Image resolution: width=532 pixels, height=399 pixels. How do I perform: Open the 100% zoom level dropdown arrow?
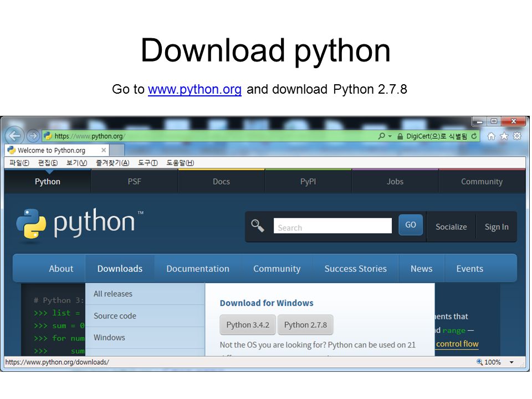coord(511,362)
